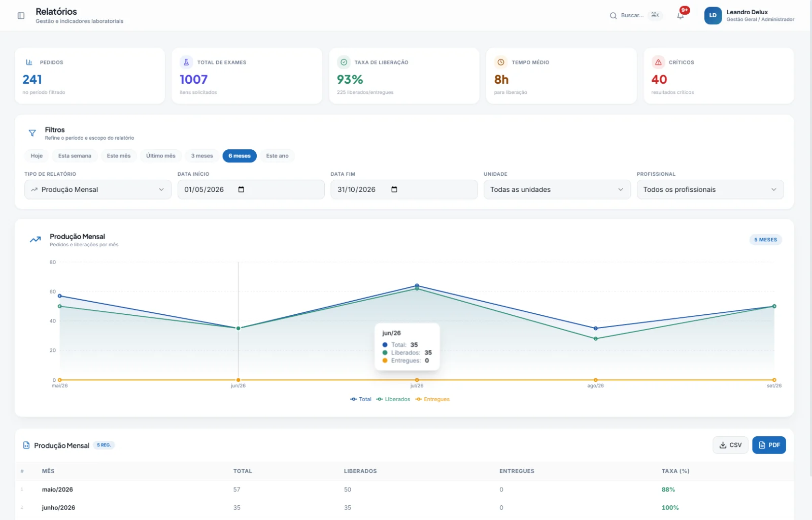Select the Último mês period filter
This screenshot has width=812, height=520.
click(161, 156)
